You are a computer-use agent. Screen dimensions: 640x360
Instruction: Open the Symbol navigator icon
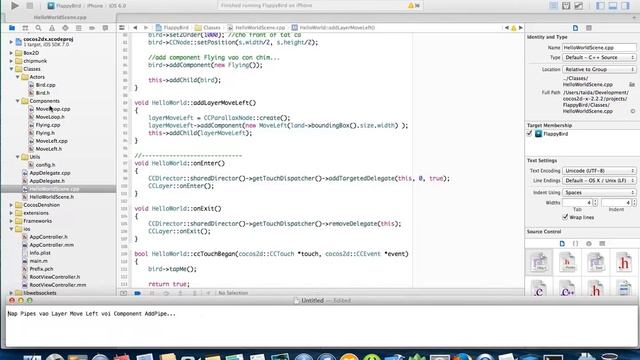click(25, 28)
